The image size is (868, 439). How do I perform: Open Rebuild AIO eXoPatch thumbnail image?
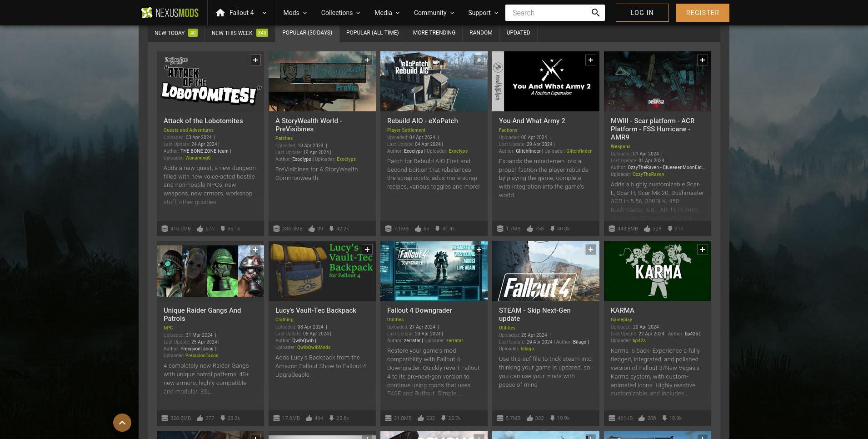point(434,81)
